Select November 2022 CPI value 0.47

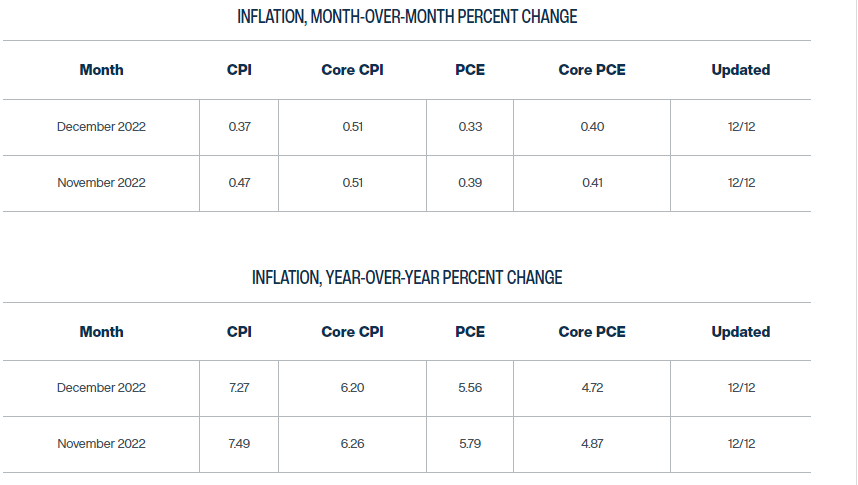click(x=239, y=183)
